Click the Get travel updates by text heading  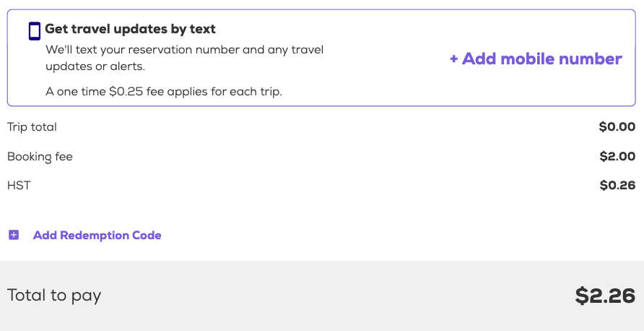pyautogui.click(x=130, y=29)
